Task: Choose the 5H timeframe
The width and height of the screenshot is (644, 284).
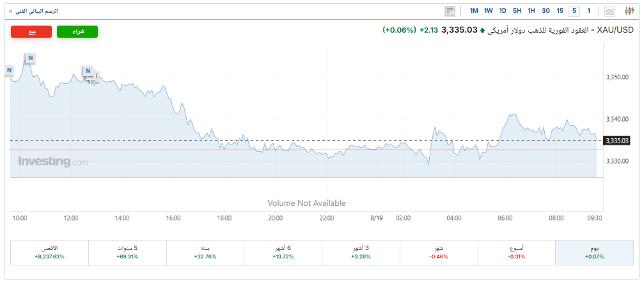Action: click(x=517, y=11)
